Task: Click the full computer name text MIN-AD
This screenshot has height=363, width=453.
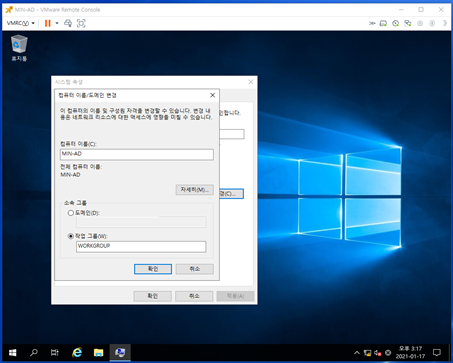Action: tap(70, 175)
